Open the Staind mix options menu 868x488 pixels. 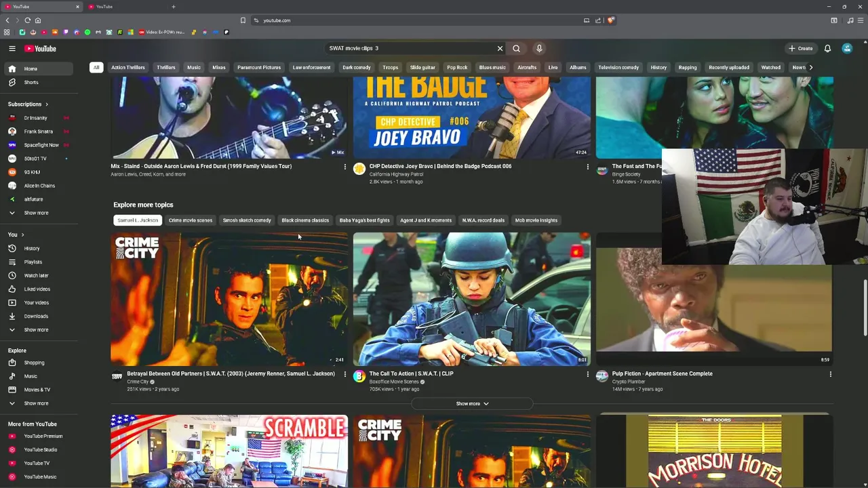click(344, 167)
